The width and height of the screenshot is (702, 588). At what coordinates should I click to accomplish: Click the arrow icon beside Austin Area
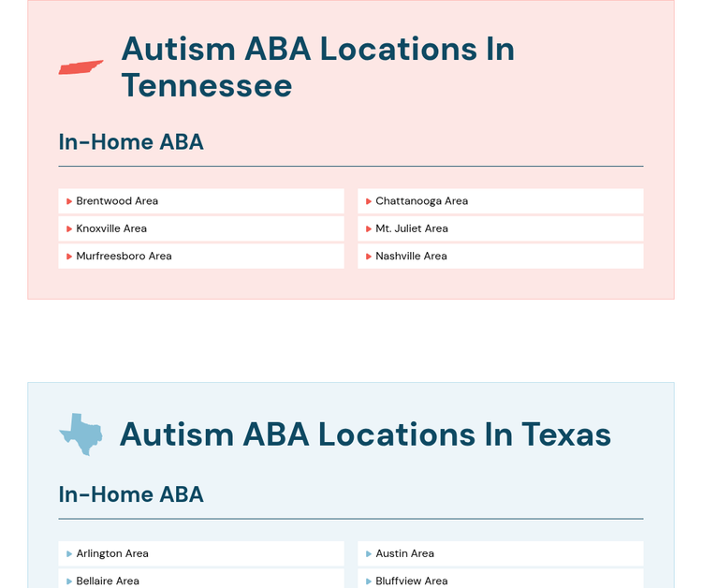[x=369, y=554]
